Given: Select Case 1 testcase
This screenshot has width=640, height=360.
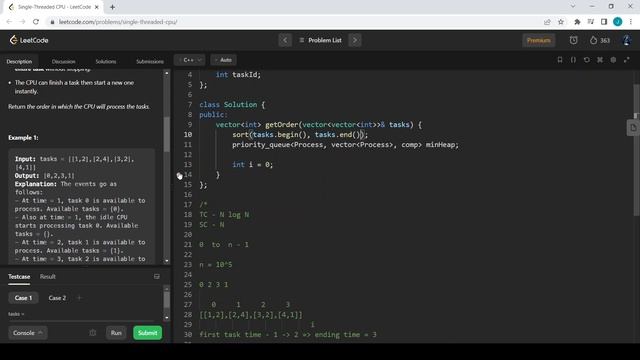Looking at the screenshot, I should (x=23, y=298).
